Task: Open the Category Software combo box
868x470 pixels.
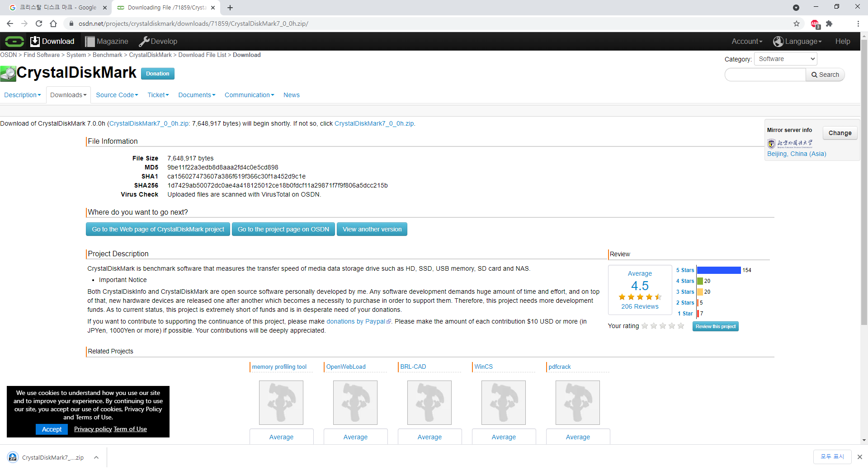Action: click(x=785, y=59)
